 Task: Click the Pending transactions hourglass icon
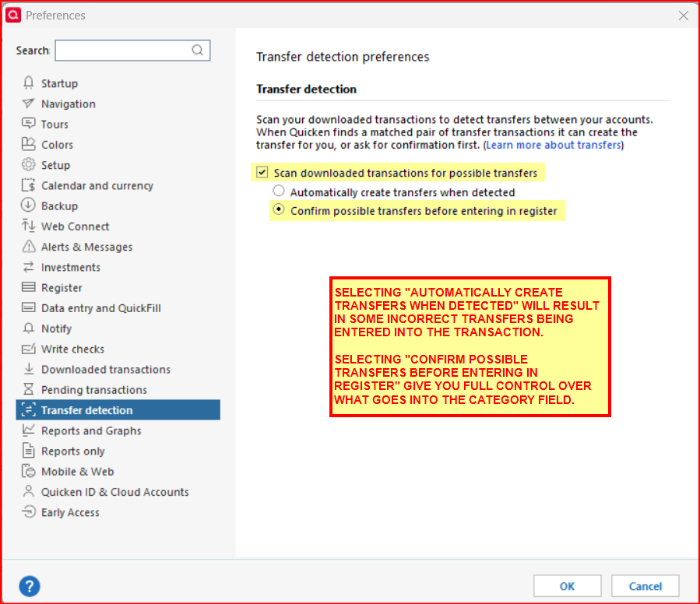pos(29,389)
